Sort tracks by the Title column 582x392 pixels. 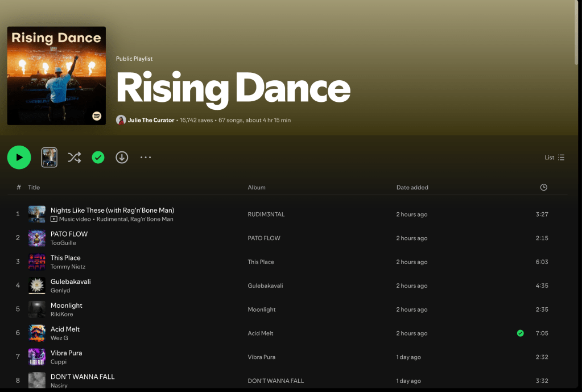(x=34, y=187)
